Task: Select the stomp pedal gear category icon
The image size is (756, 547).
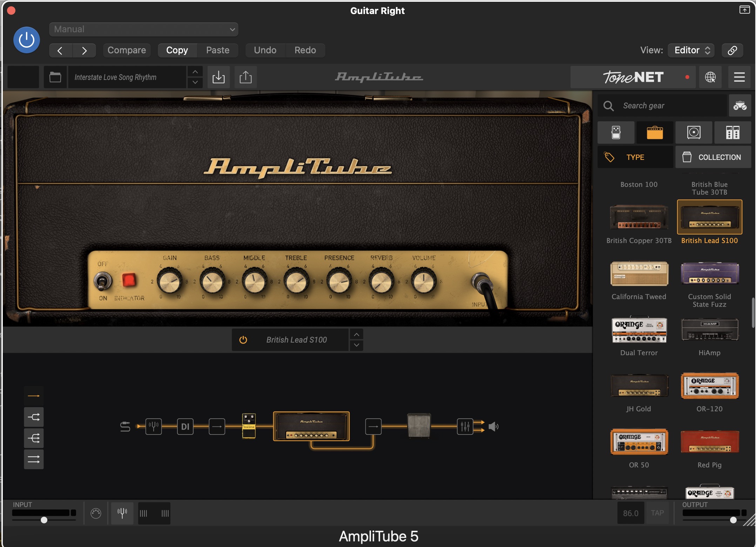Action: point(616,133)
